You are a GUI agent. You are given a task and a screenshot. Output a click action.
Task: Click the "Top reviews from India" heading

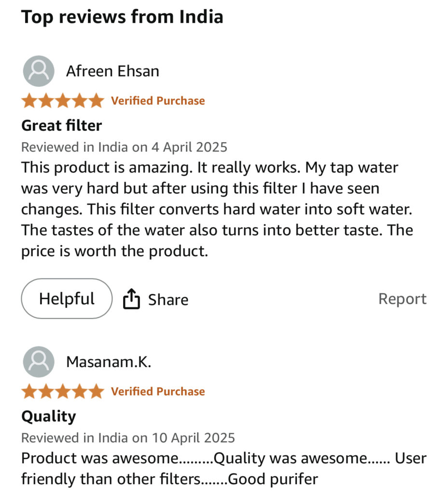(x=122, y=17)
